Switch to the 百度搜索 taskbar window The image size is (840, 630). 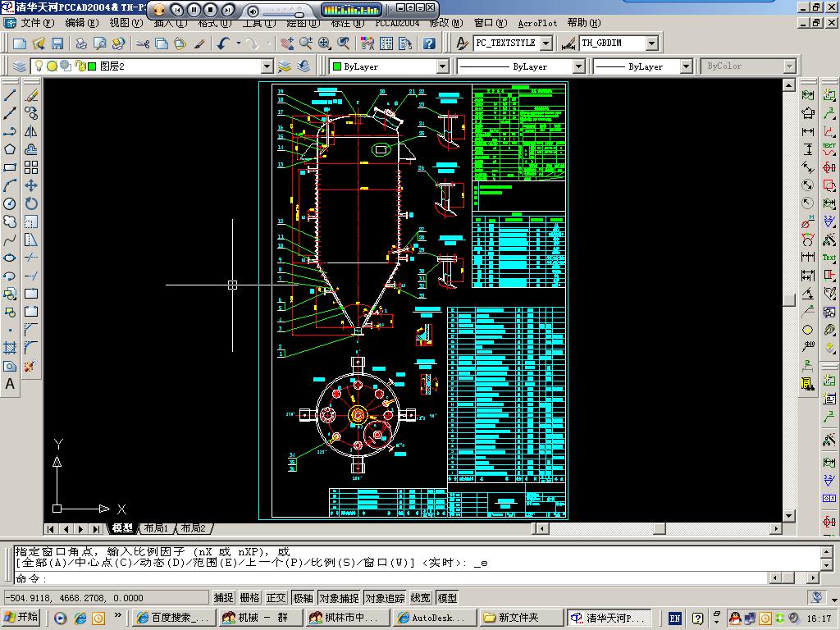tap(172, 618)
